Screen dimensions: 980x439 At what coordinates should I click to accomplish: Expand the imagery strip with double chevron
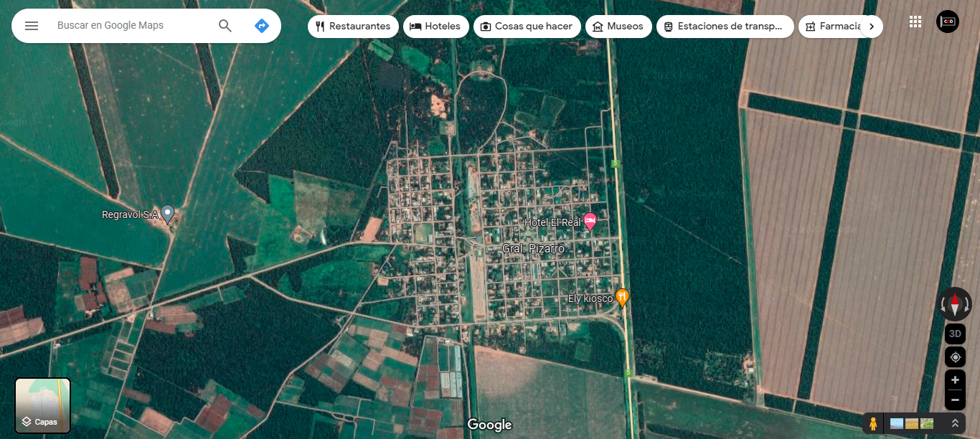[x=955, y=423]
